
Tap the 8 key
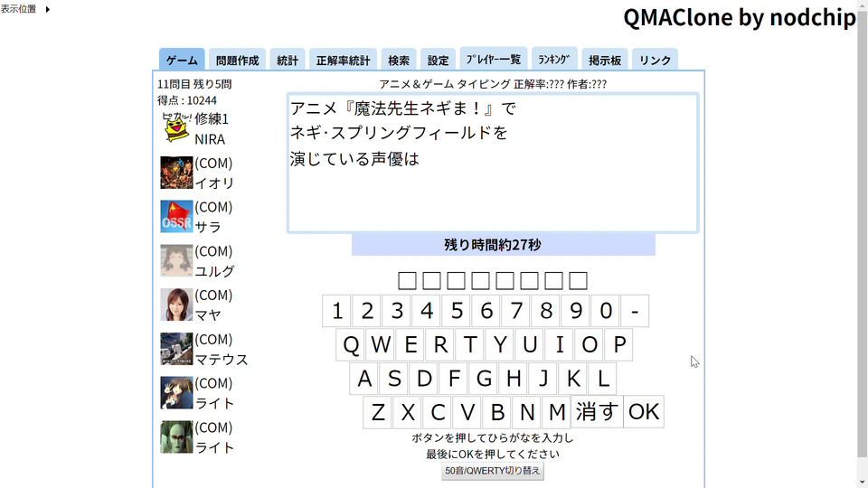(x=546, y=311)
